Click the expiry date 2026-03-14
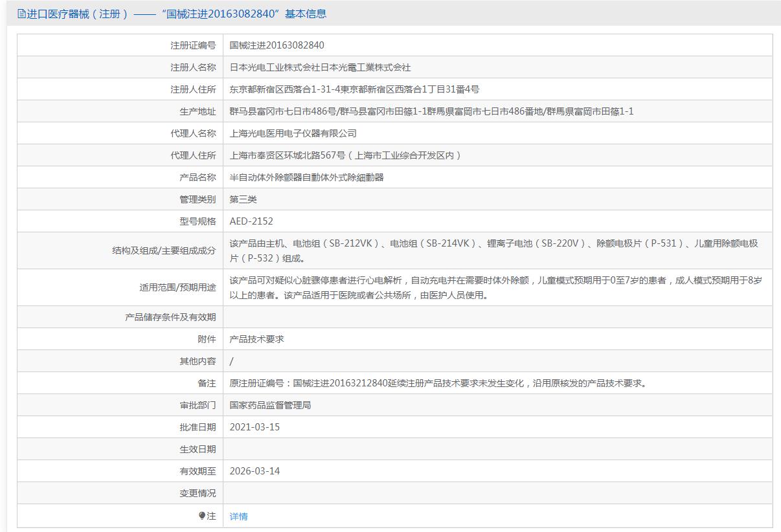This screenshot has height=532, width=781. [255, 471]
